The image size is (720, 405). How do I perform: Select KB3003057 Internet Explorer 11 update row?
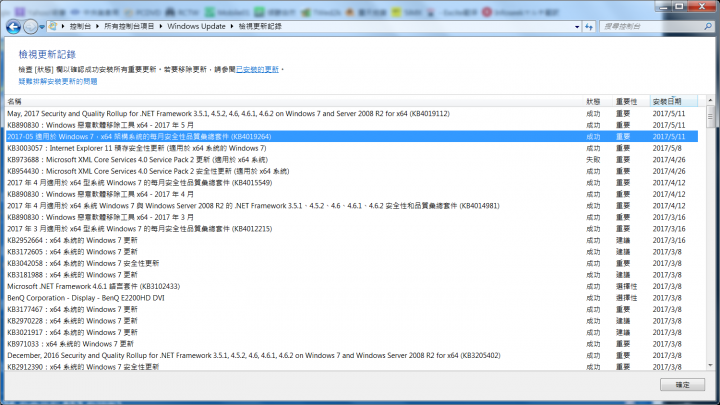(352, 148)
